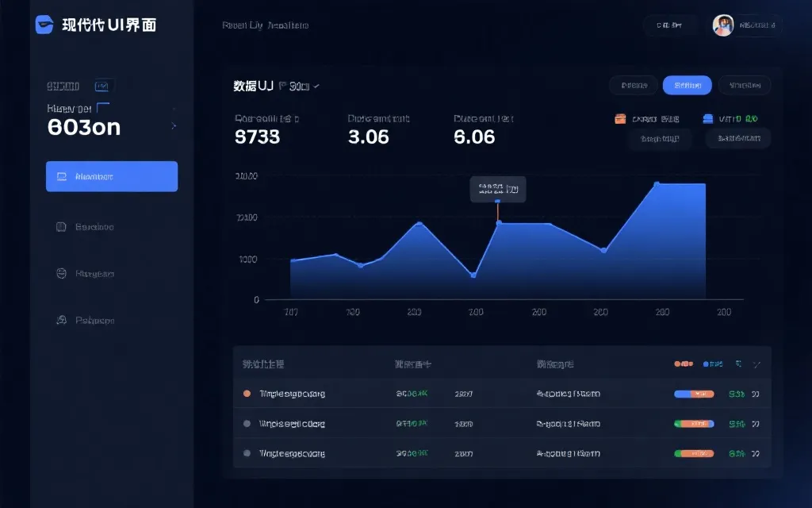This screenshot has height=508, width=812.
Task: Click the progress bar in the first table row
Action: point(694,394)
